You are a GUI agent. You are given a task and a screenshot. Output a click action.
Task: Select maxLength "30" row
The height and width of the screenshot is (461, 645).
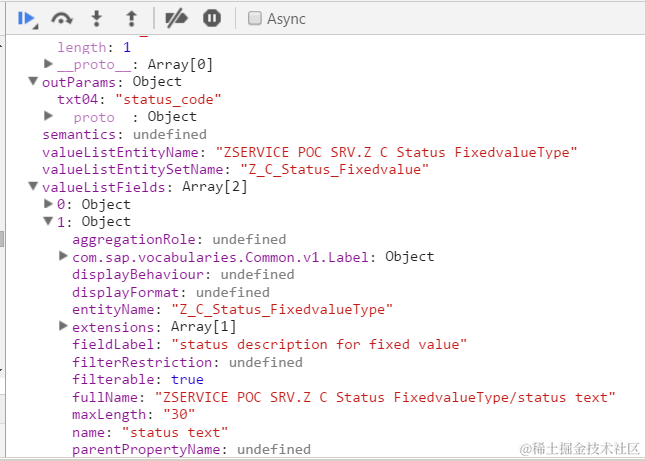134,414
